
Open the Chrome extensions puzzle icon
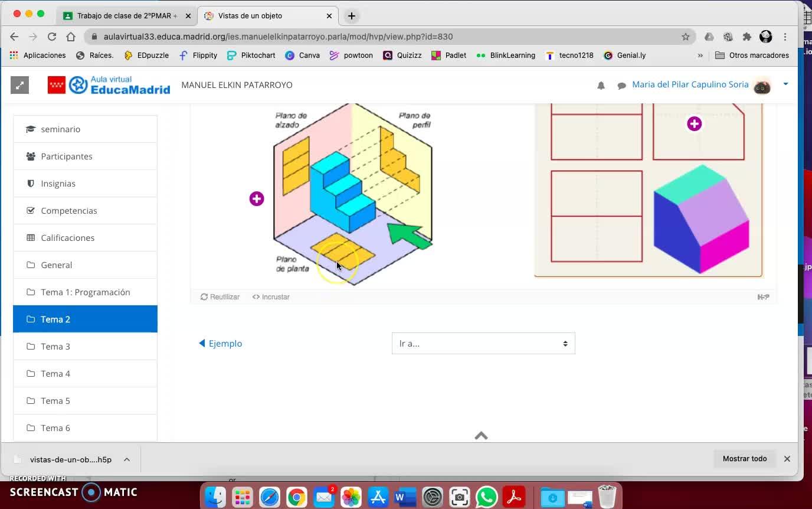[746, 37]
